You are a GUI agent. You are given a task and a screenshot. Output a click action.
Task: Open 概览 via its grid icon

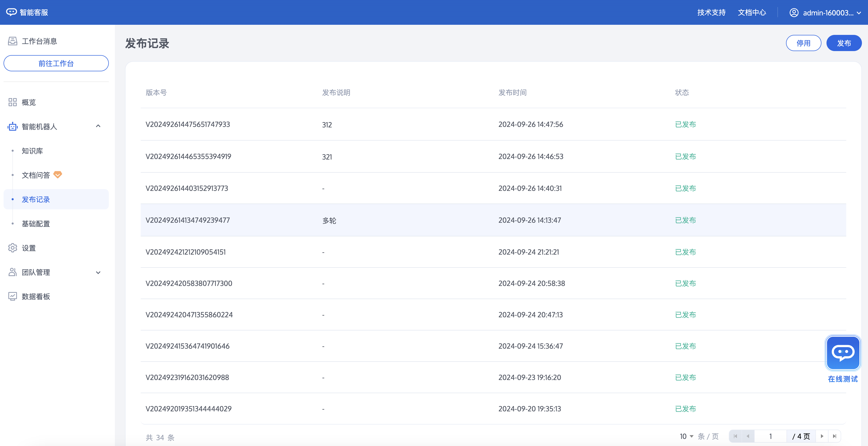[x=12, y=102]
